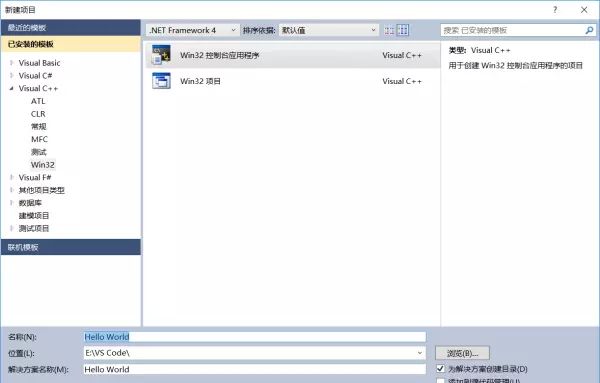Open the .NET Framework 4 dropdown
Image resolution: width=600 pixels, height=383 pixels.
click(x=192, y=30)
